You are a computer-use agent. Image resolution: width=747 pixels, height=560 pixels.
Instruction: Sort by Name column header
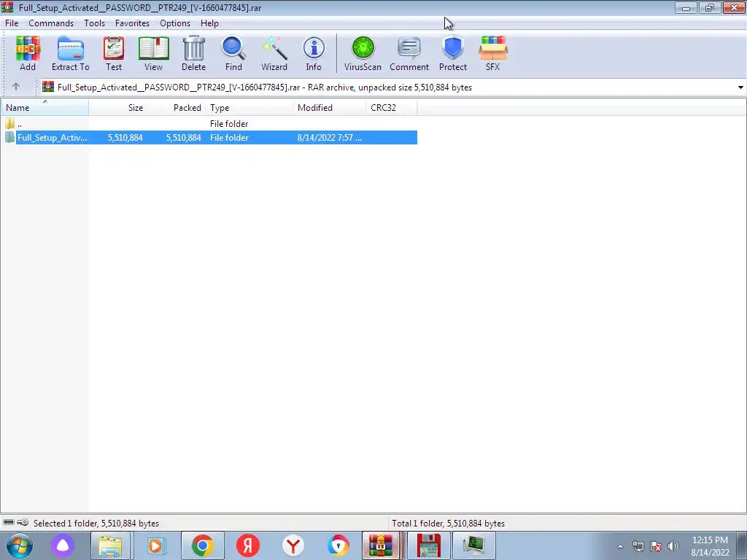click(44, 108)
